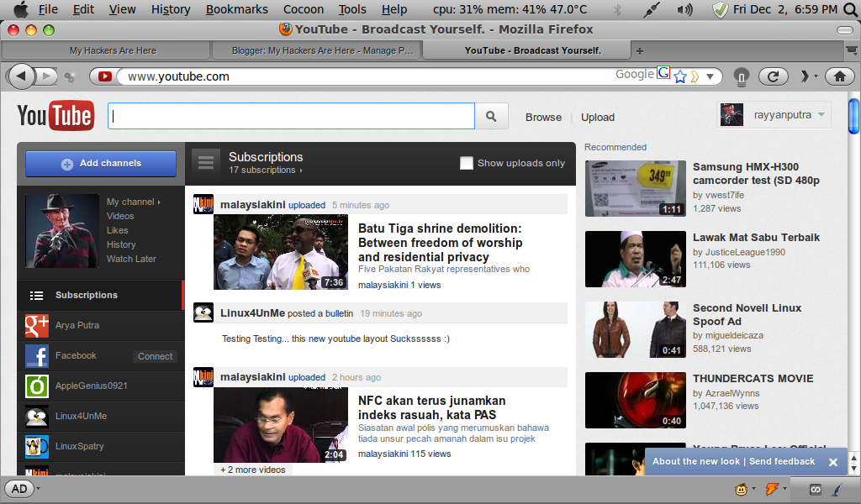Go back with the browser back arrow
Image resolution: width=861 pixels, height=504 pixels.
(x=20, y=76)
